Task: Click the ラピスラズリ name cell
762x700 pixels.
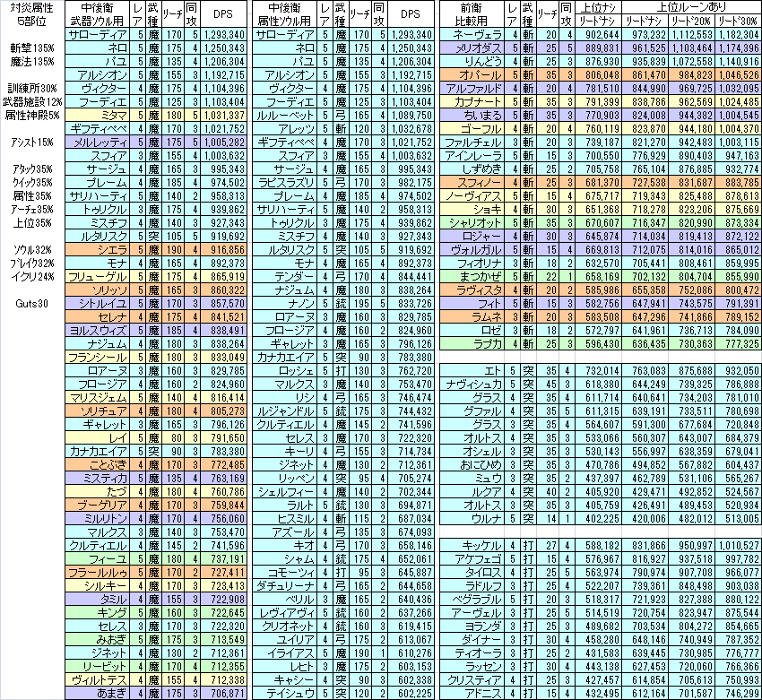Action: point(285,183)
